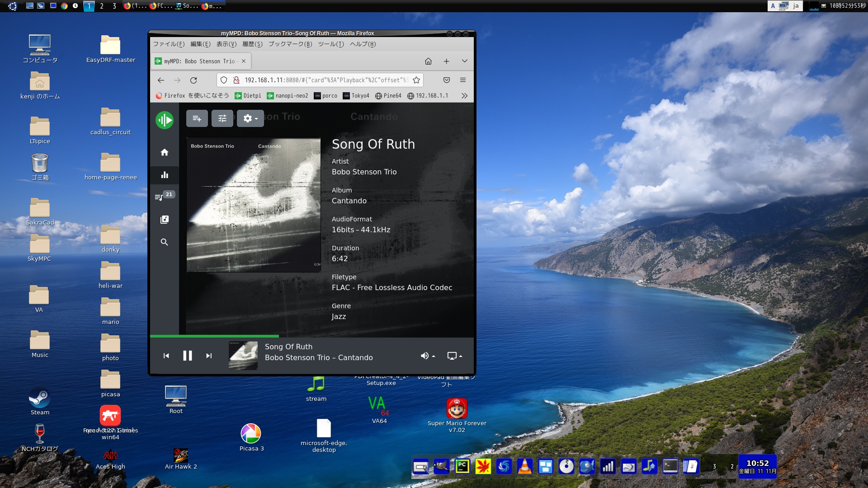Expand the outputs menu dropdown

coord(454,356)
